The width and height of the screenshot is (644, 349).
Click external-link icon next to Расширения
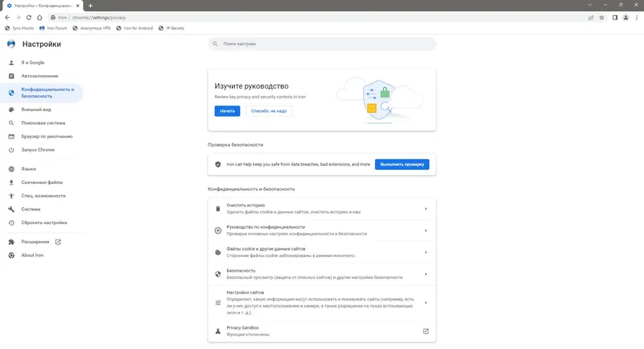click(58, 242)
